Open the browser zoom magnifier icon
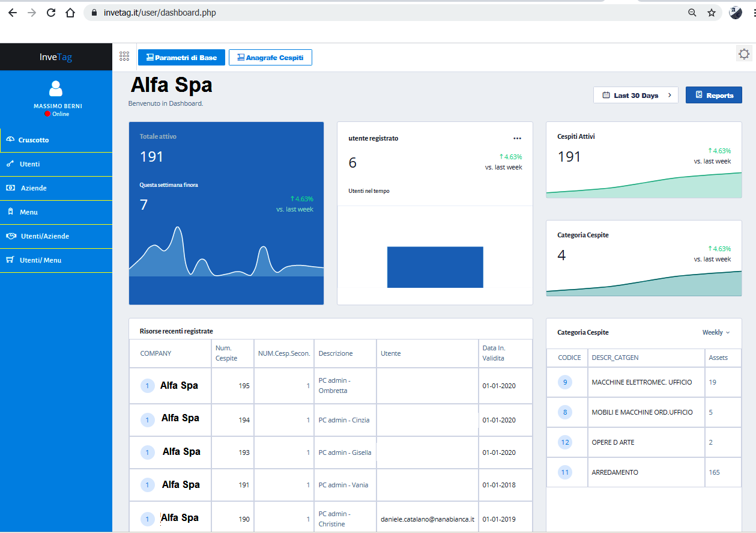The width and height of the screenshot is (756, 533). click(692, 13)
